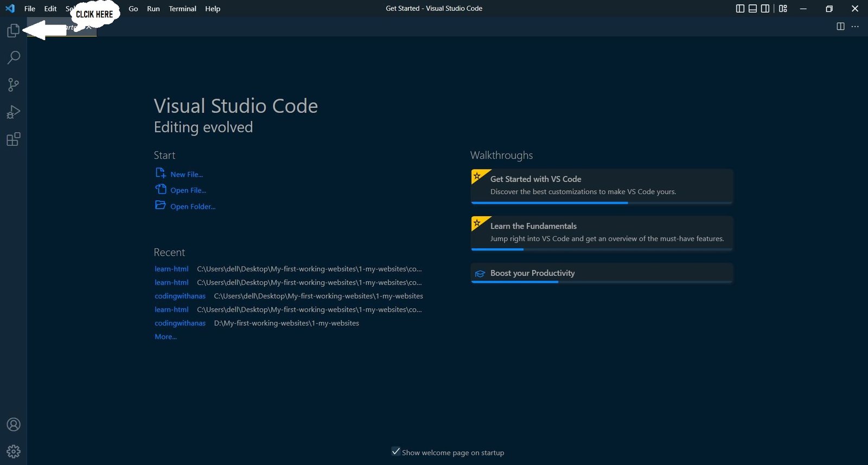The image size is (868, 465).
Task: Click the graduation cap icon on Boost your Productivity
Action: coord(480,274)
